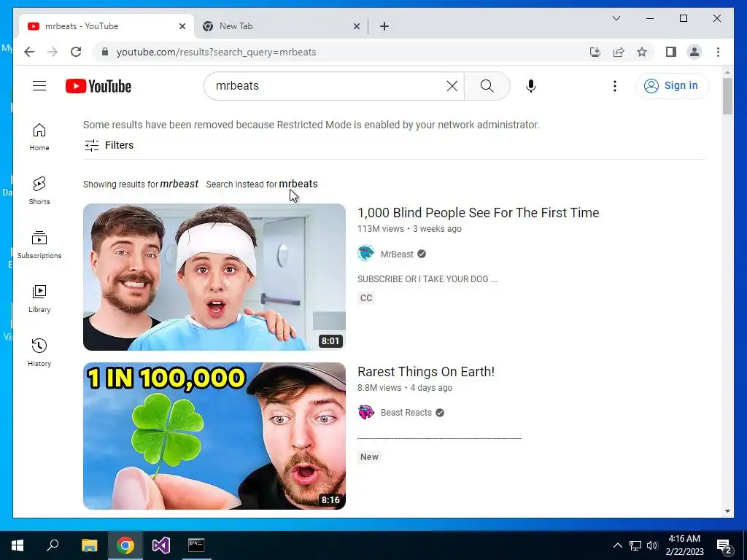Click the MrBeast channel avatar

(x=366, y=253)
